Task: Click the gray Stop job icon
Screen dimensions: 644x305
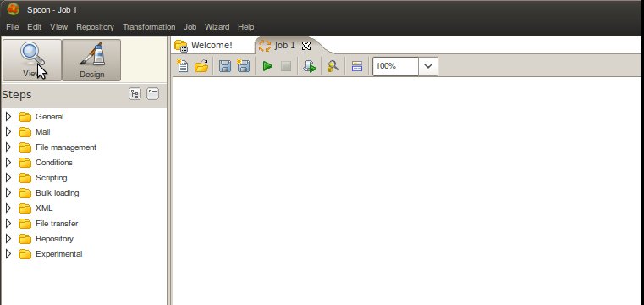Action: click(x=286, y=66)
